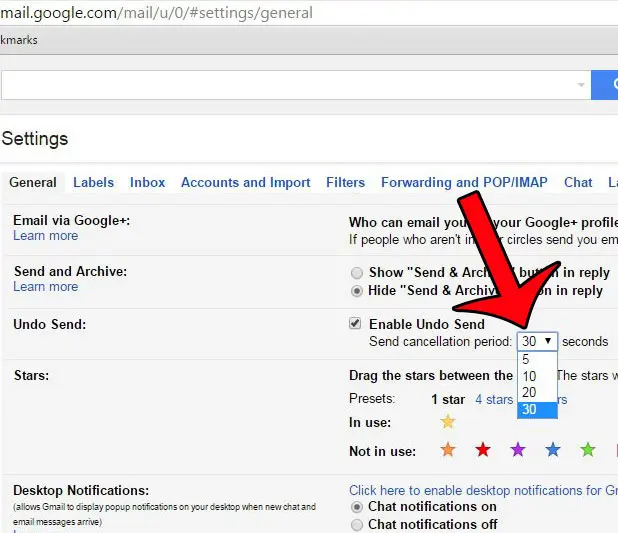The height and width of the screenshot is (533, 618).
Task: Open Forwarding and POP/IMAP tab
Action: click(x=464, y=183)
